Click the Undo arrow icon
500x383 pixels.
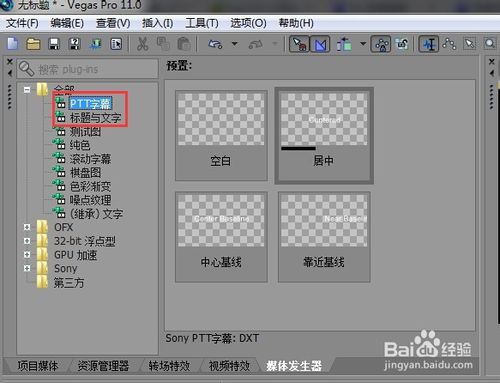(x=215, y=44)
